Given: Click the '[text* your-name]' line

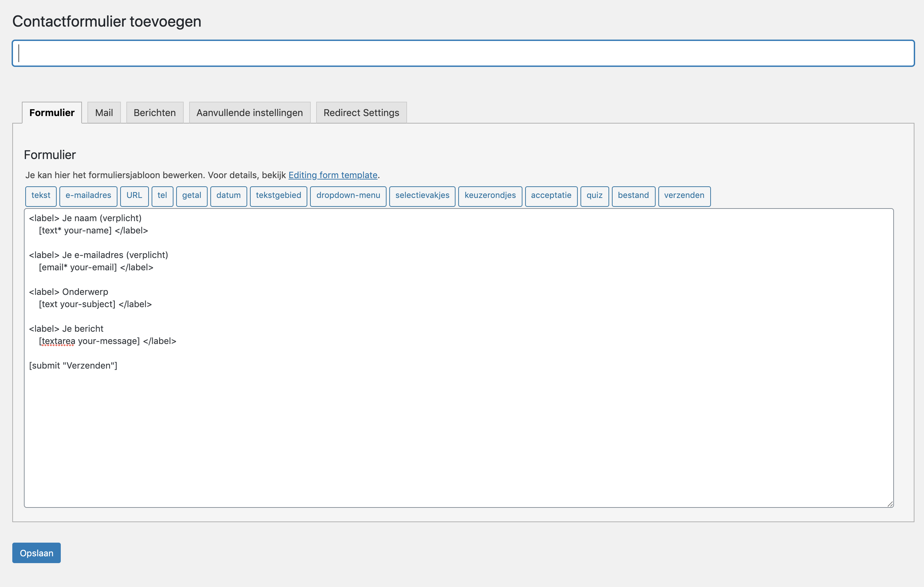Looking at the screenshot, I should tap(93, 230).
